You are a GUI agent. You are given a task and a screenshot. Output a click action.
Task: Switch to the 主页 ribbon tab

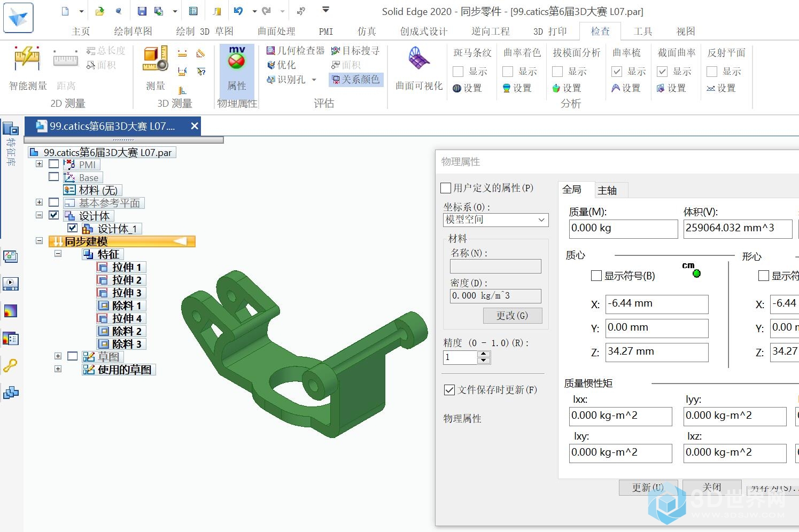click(x=81, y=32)
